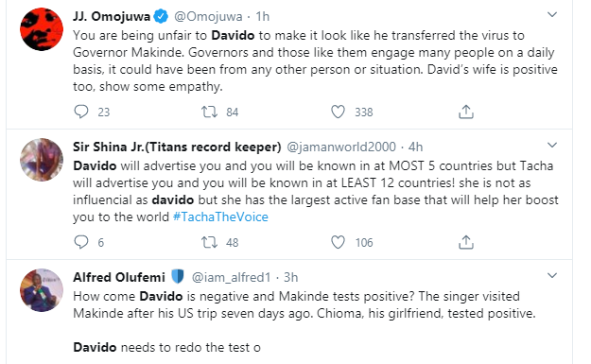Open the @jamanworld2000 profile handle
Screen dimensions: 591x364
coord(341,147)
